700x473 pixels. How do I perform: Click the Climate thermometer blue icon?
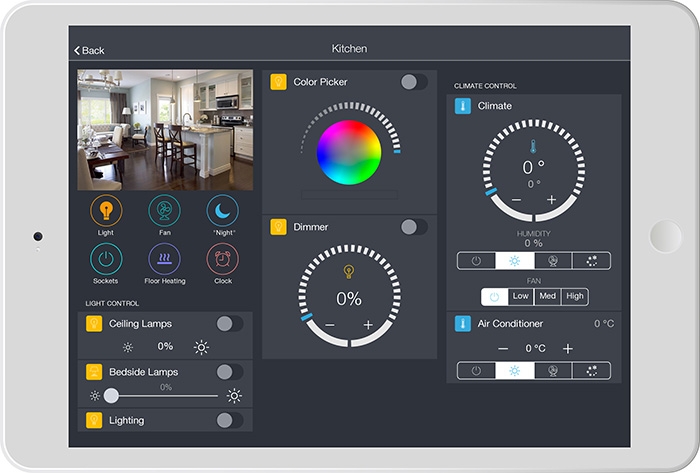(x=462, y=106)
